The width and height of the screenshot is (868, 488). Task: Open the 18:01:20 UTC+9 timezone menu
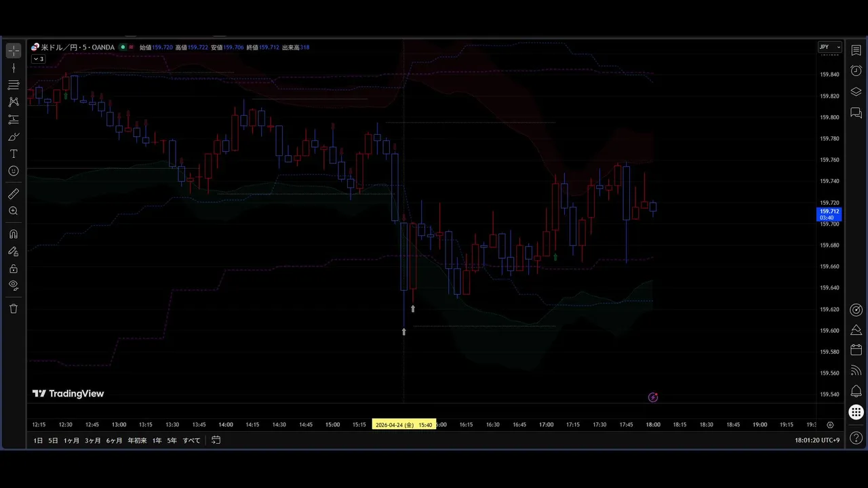pyautogui.click(x=817, y=441)
